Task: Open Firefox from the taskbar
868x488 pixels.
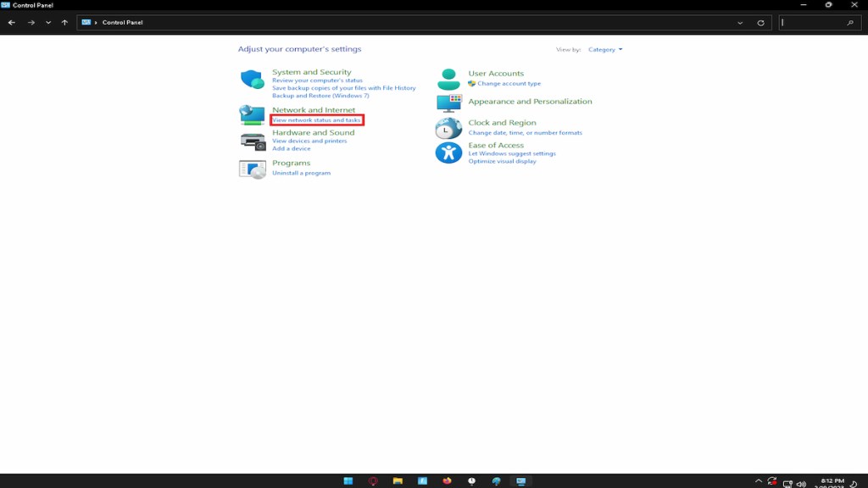Action: pyautogui.click(x=447, y=481)
